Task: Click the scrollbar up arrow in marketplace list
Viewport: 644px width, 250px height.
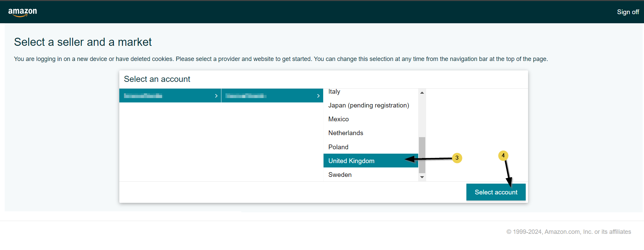Action: pos(422,93)
